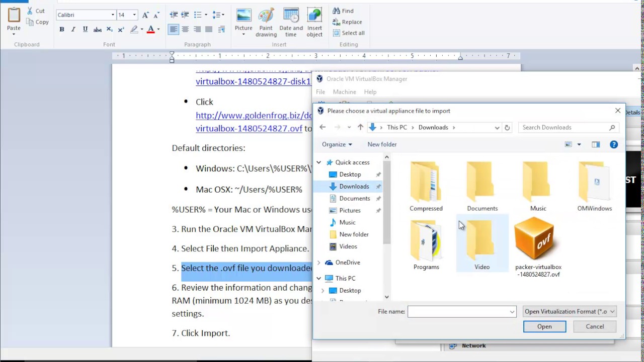Click Select all in Editing group
The height and width of the screenshot is (362, 644).
click(349, 33)
